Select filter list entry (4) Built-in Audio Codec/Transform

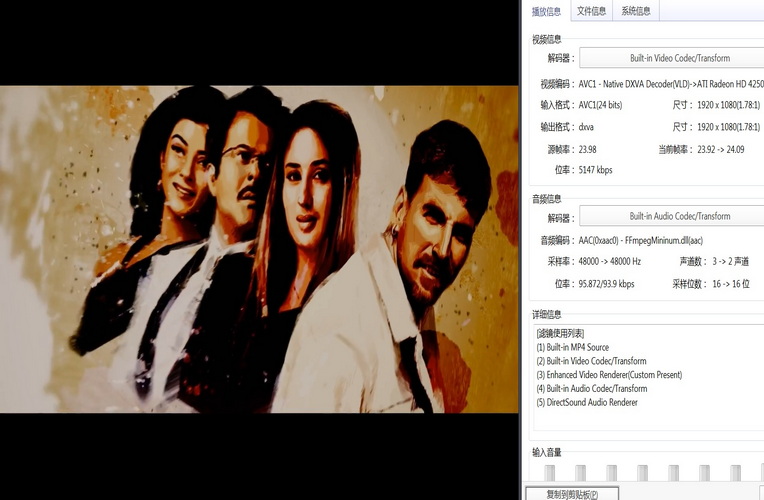tap(591, 389)
